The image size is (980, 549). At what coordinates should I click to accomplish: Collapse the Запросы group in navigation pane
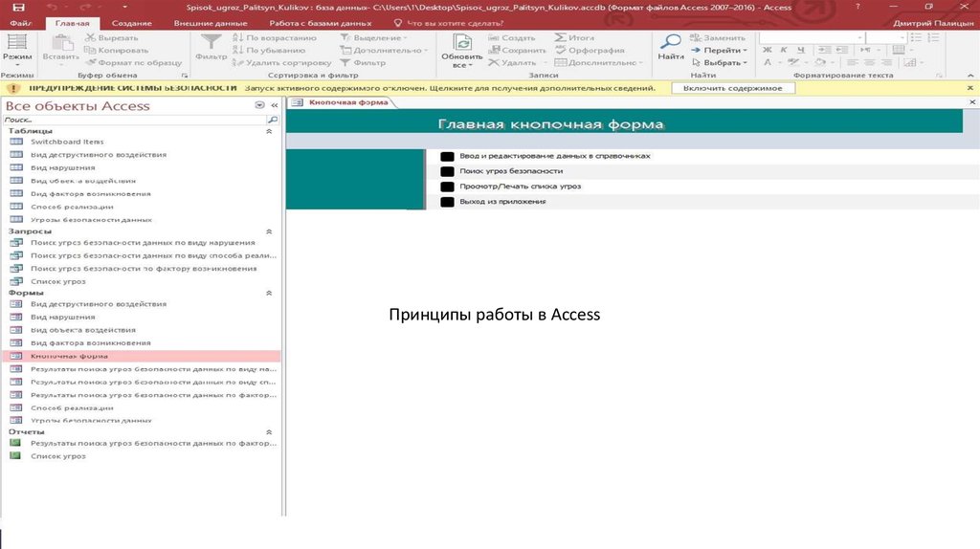pyautogui.click(x=269, y=231)
